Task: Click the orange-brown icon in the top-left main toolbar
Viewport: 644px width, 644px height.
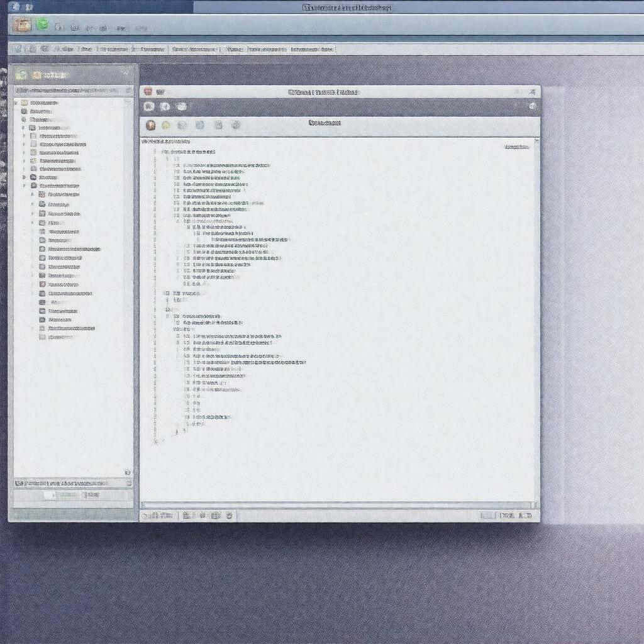Action: [23, 25]
